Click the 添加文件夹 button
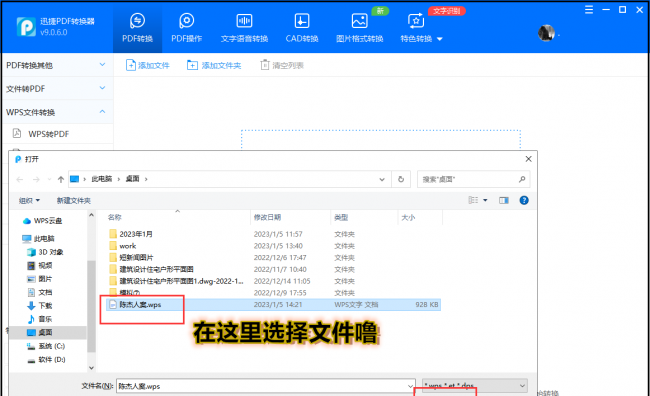Screen dimensions: 650x396 (214, 65)
